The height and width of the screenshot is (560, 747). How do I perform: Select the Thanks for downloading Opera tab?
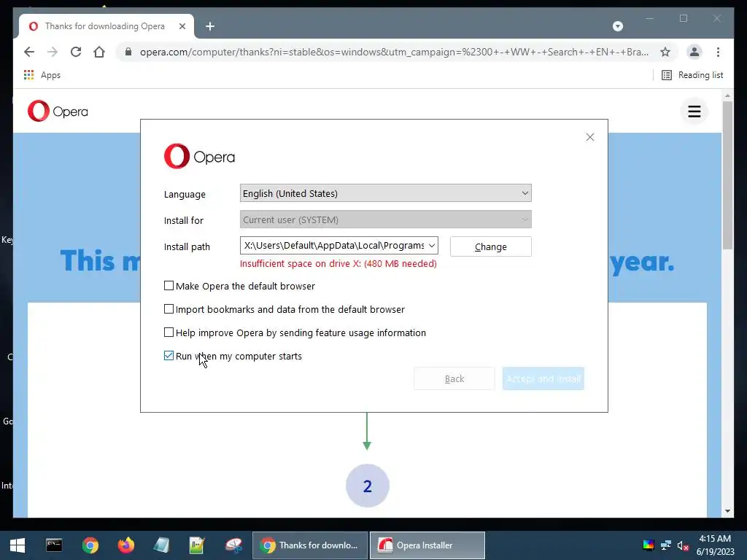(x=105, y=26)
